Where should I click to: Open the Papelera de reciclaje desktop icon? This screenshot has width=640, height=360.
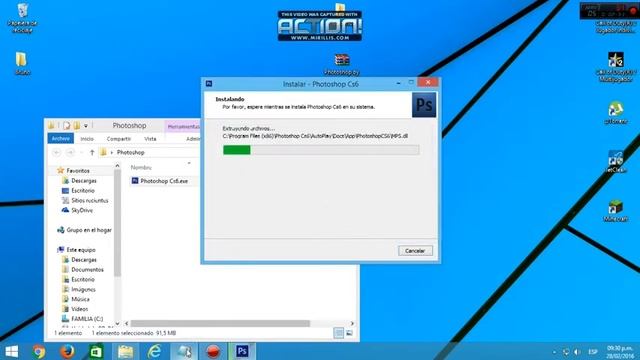click(22, 18)
